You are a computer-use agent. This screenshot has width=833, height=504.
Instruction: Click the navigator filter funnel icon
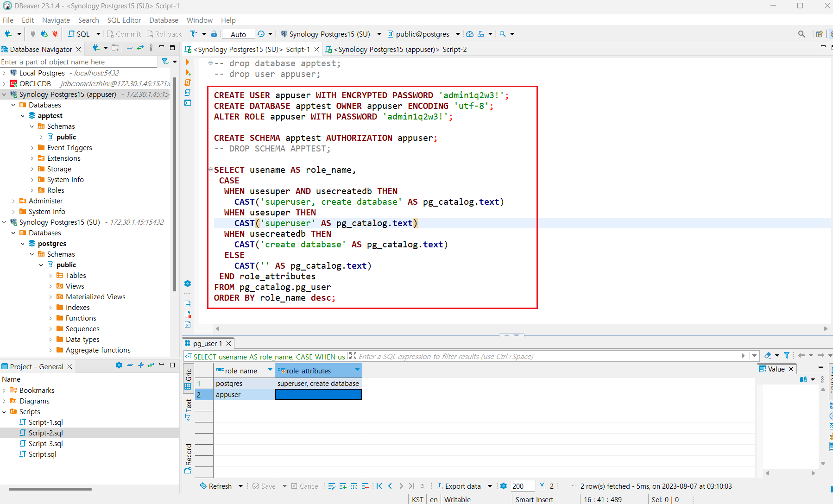coord(165,61)
